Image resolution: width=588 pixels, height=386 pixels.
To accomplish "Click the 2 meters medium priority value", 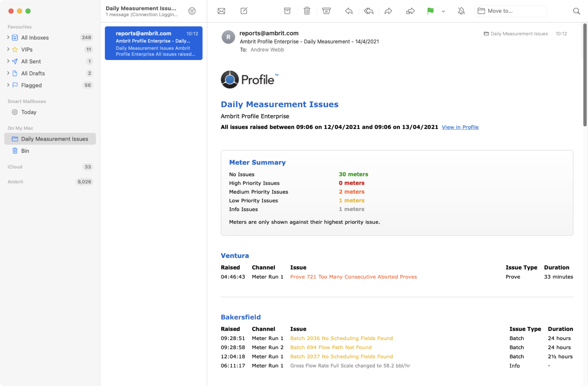I will pos(352,192).
